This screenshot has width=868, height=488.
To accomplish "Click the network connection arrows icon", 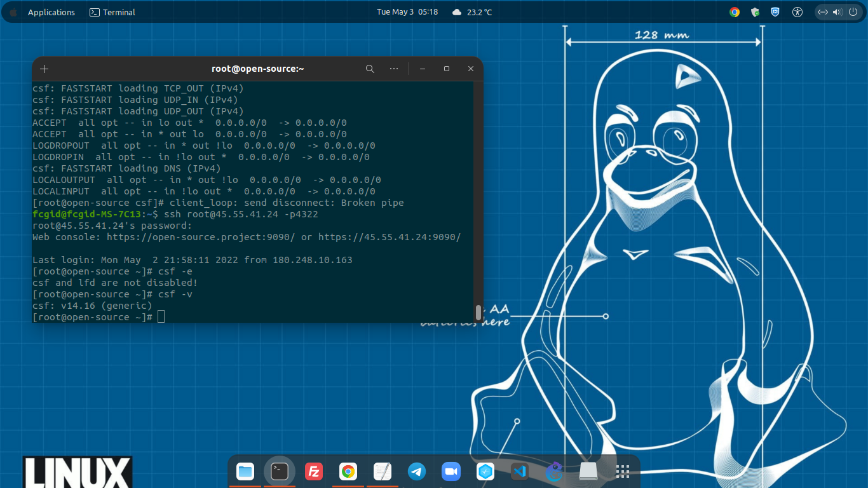I will (x=823, y=12).
